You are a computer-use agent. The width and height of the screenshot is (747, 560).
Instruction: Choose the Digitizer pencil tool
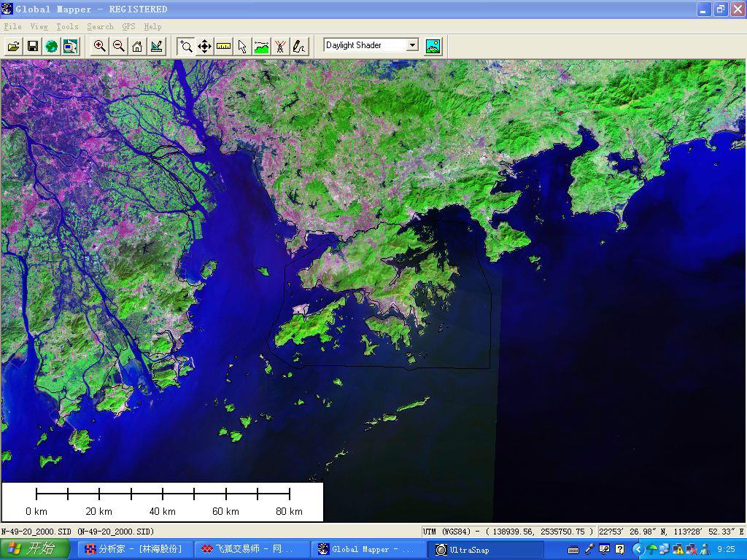click(299, 47)
